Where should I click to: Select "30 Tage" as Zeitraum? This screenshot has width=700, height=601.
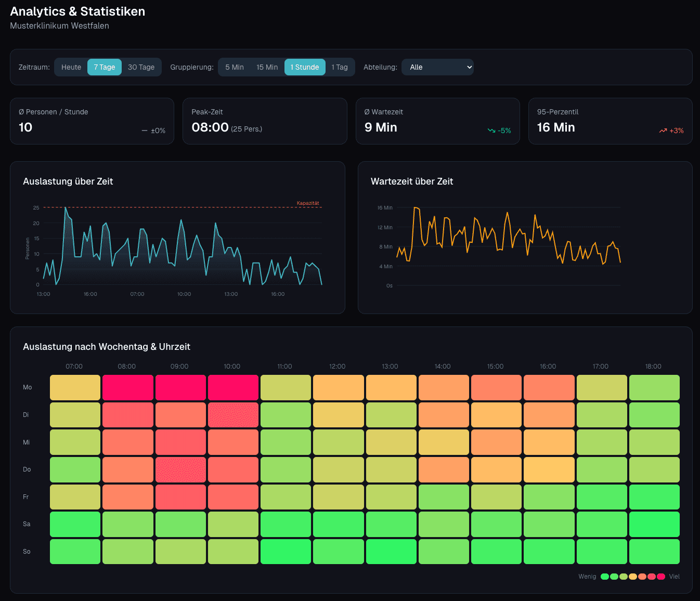pos(141,67)
